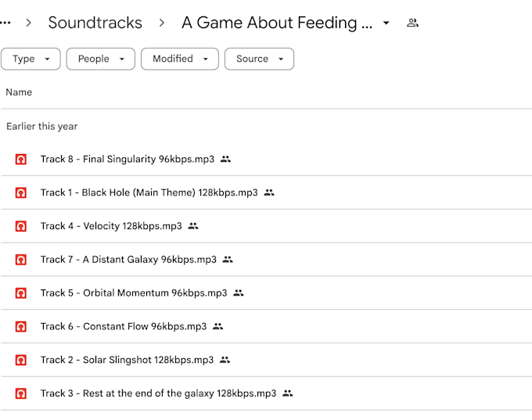Sort files by the Name column header

[19, 92]
